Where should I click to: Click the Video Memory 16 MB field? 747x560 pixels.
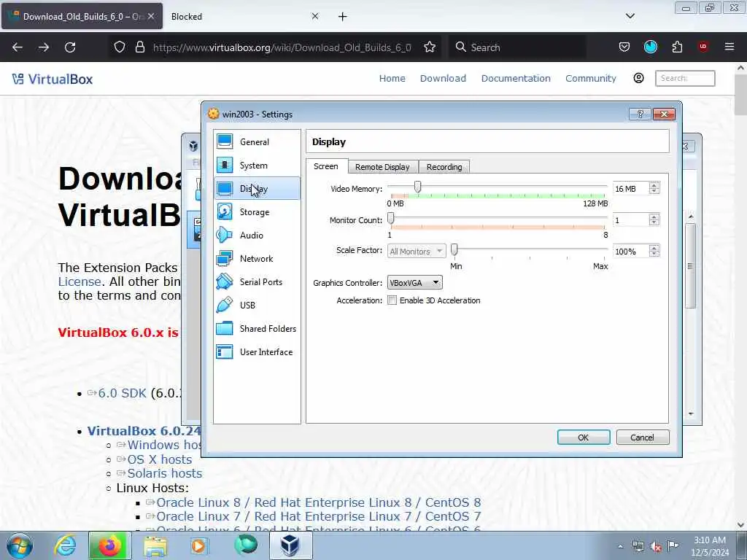(630, 189)
